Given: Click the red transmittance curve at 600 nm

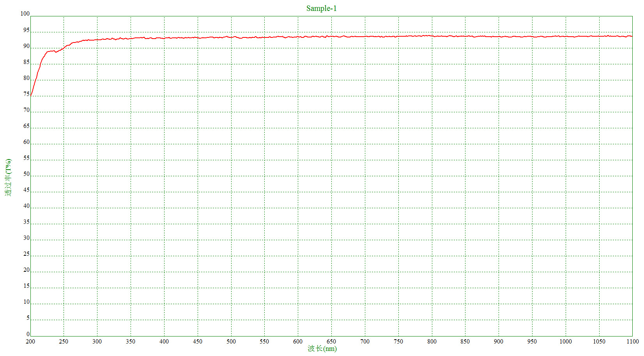Looking at the screenshot, I should coord(298,37).
